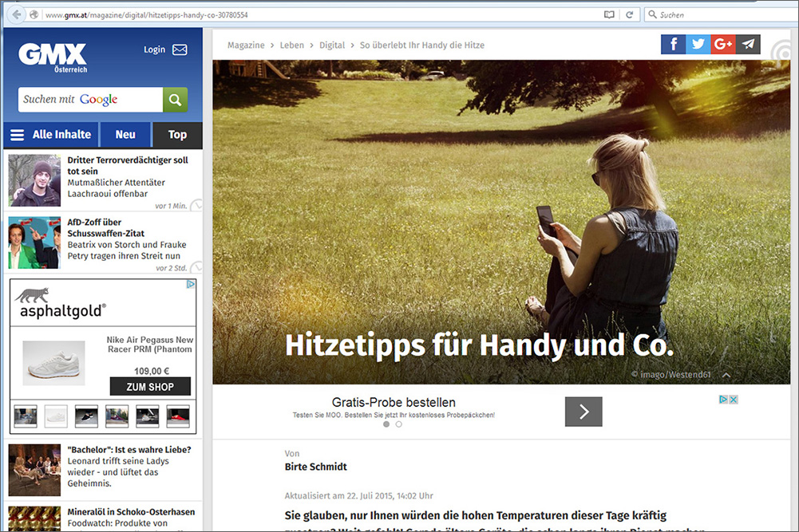The width and height of the screenshot is (799, 532).
Task: Select the second ad carousel dot
Action: pyautogui.click(x=398, y=424)
